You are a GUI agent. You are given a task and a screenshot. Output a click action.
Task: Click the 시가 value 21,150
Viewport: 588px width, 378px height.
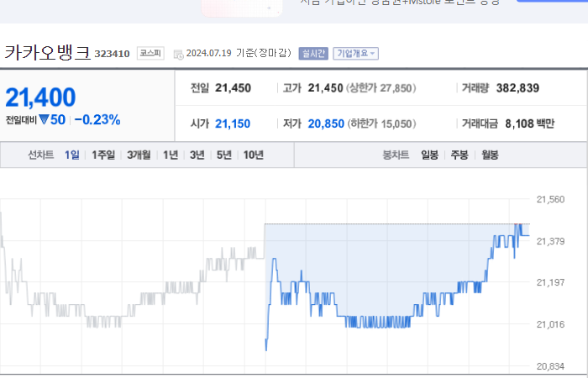click(233, 123)
